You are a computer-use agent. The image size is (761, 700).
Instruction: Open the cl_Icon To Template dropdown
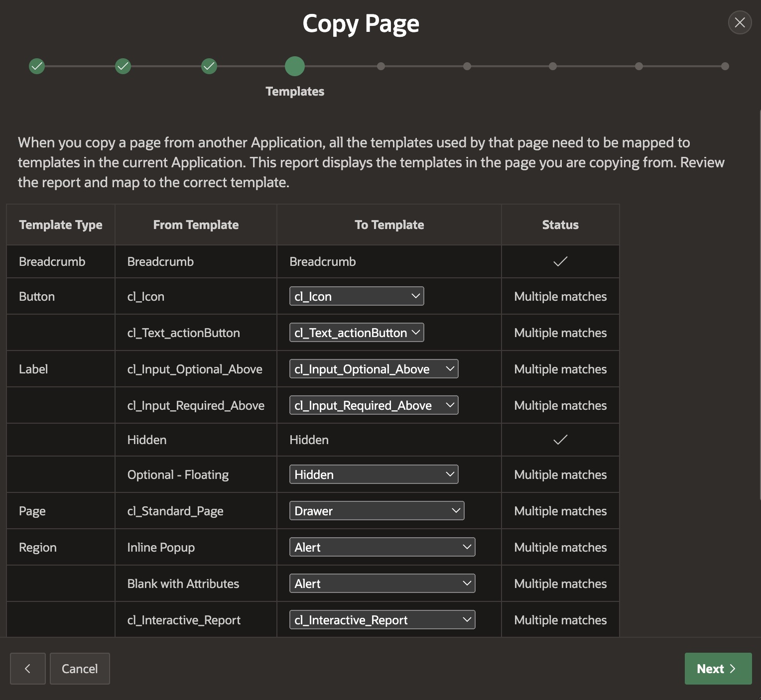point(357,296)
